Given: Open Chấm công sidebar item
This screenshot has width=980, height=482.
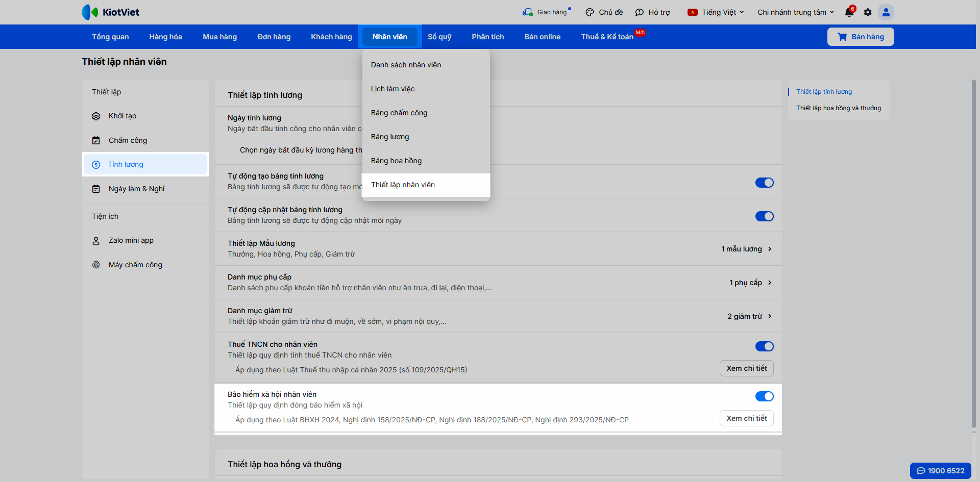Looking at the screenshot, I should [145, 140].
